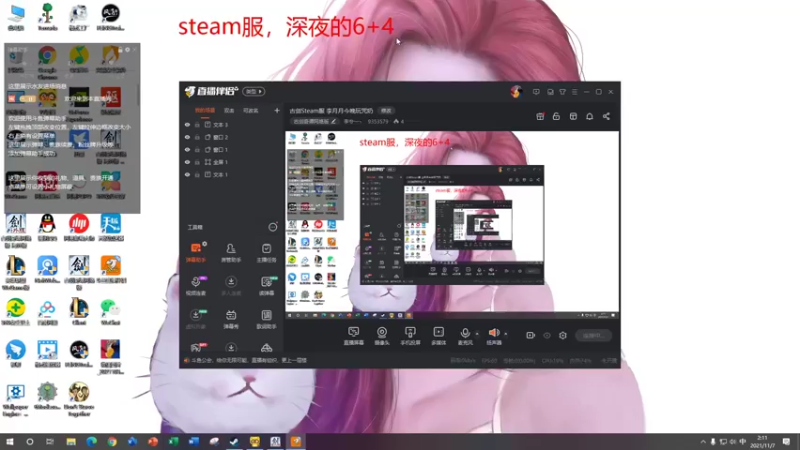800x450 pixels.
Task: Open the 歌词助手 tool
Action: coord(266,319)
